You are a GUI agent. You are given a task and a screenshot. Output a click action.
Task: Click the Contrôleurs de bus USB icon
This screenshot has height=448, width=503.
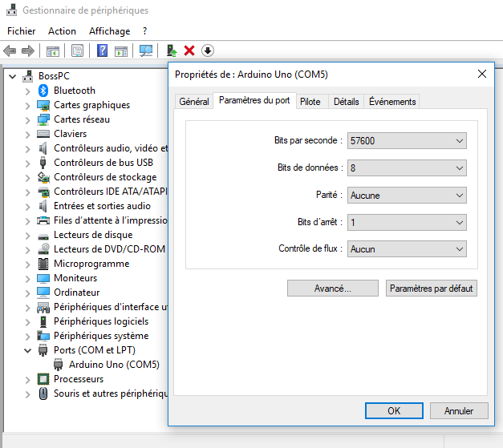(43, 163)
